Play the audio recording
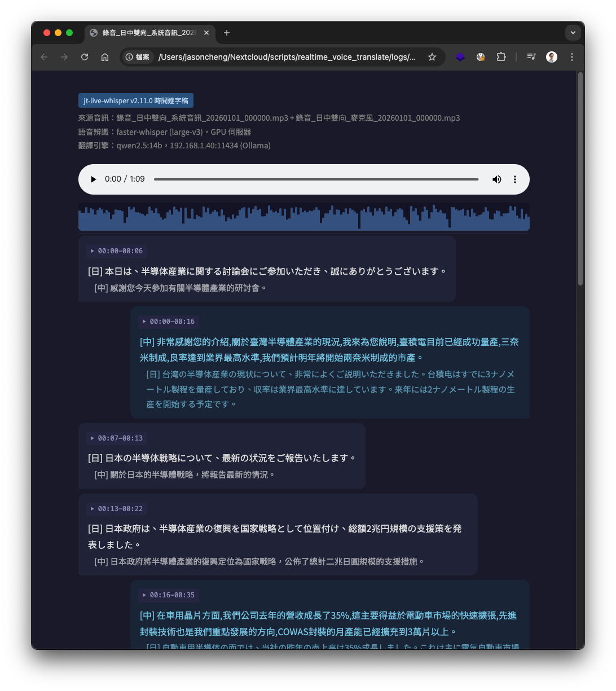The image size is (616, 691). [94, 179]
